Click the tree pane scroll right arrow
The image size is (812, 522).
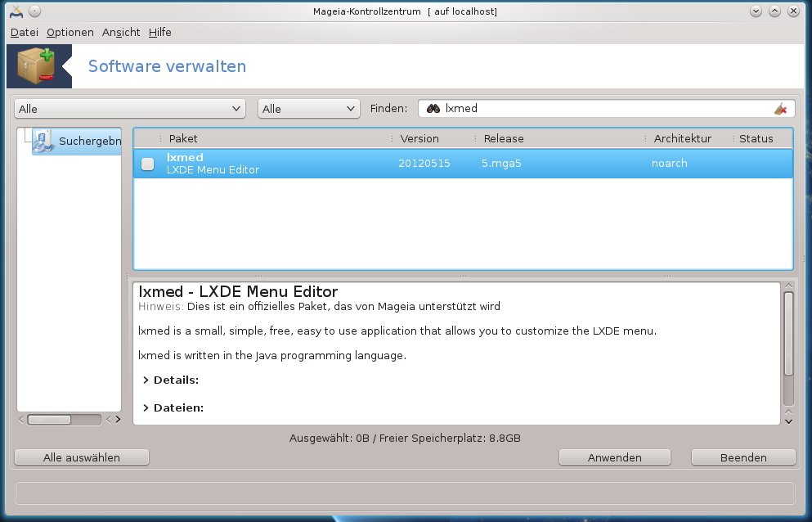point(118,420)
